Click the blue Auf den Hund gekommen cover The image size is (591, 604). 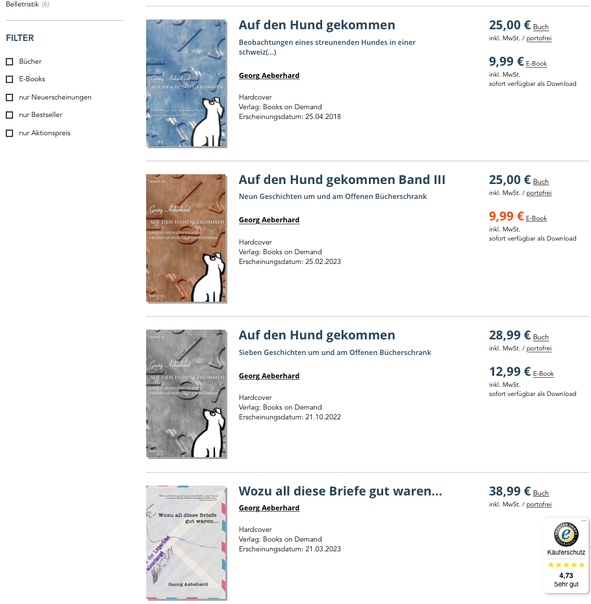[x=186, y=83]
